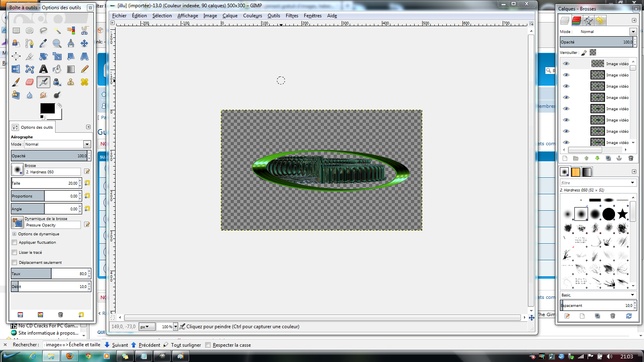Viewport: 644px width, 362px height.
Task: Select the Pencil tool
Action: pos(85,69)
